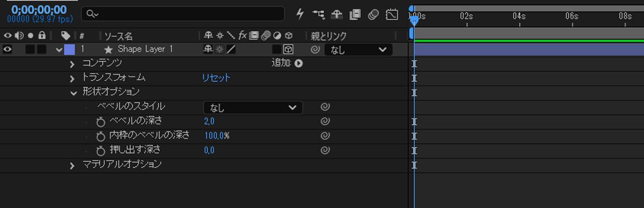Click the lock column header icon

(41, 36)
